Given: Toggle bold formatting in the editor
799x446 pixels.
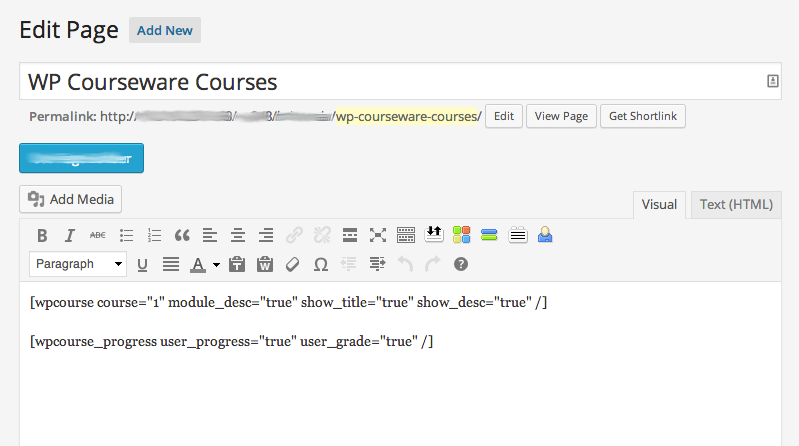Looking at the screenshot, I should (42, 235).
